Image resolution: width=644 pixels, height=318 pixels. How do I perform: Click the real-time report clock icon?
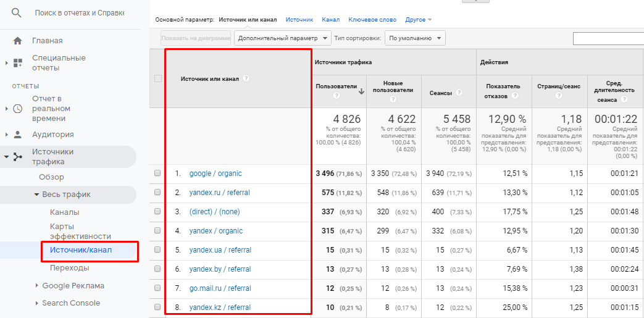point(17,109)
